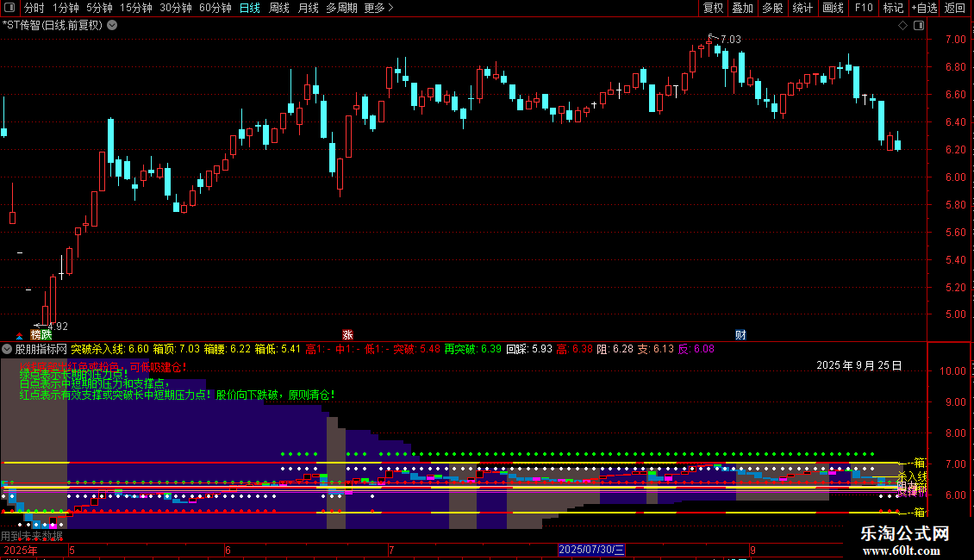The width and height of the screenshot is (974, 560).
Task: Click the 2025年 label on time axis
Action: point(21,550)
